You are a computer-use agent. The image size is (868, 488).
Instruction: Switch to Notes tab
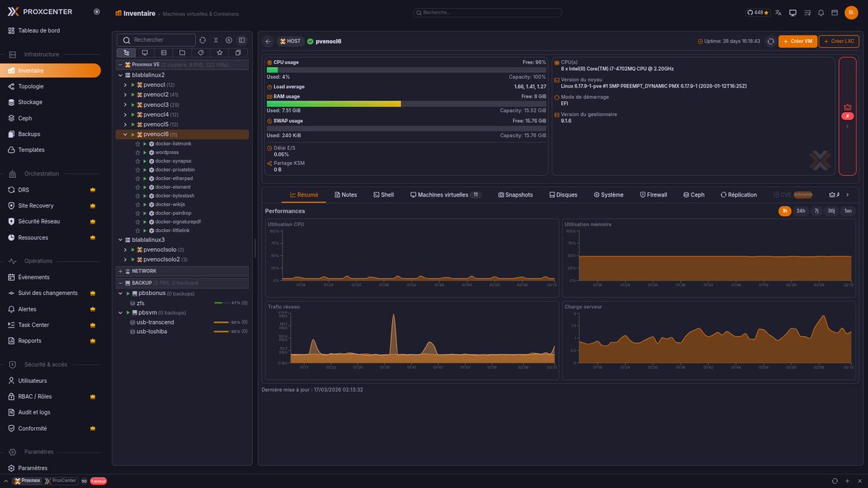click(x=346, y=194)
